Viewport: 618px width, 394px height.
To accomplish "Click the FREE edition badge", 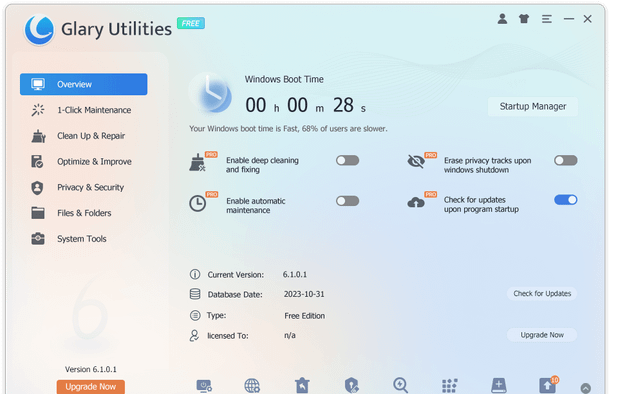I will (191, 23).
